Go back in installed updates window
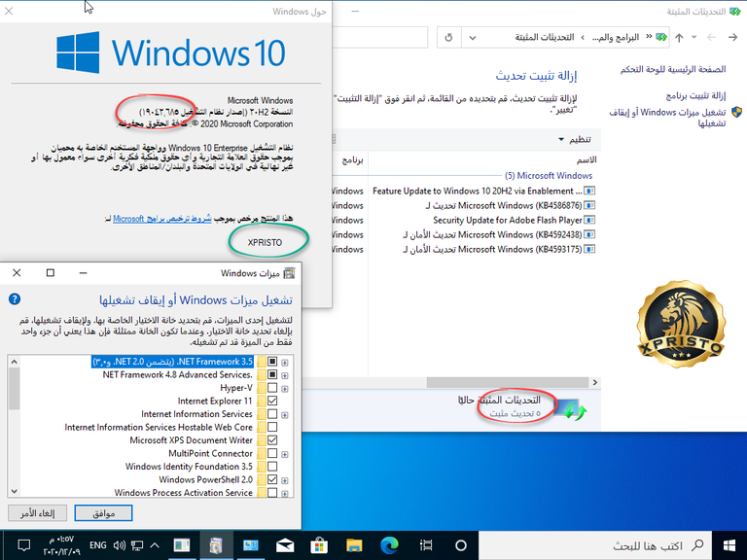 (732, 37)
